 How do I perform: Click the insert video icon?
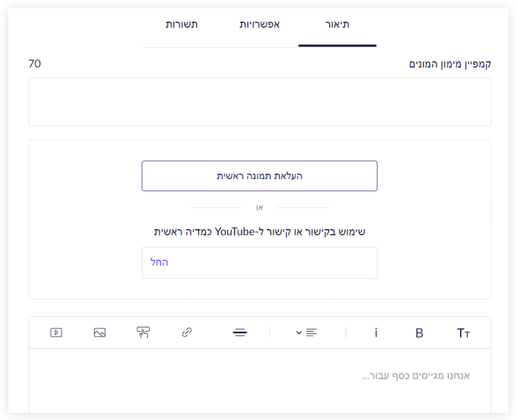click(56, 333)
